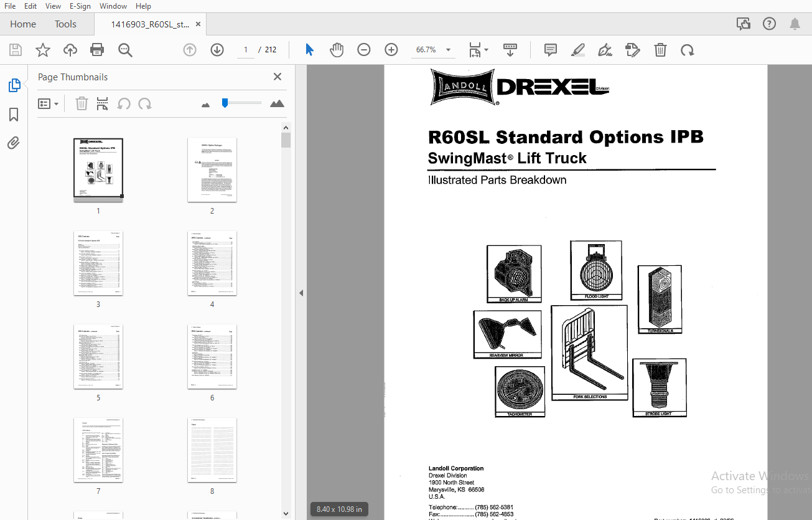Viewport: 812px width, 520px height.
Task: Close the 1416903_R60SL document tab
Action: tap(198, 24)
